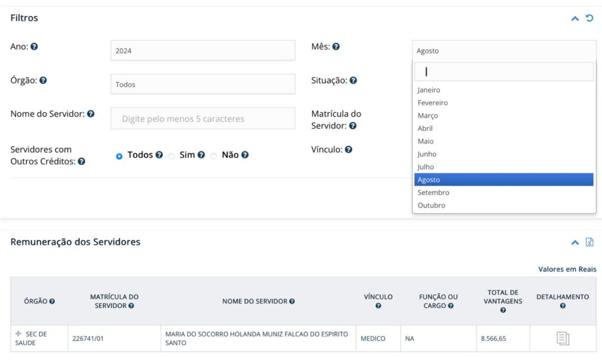Choose Setembro from the month list
The width and height of the screenshot is (602, 364).
click(433, 193)
